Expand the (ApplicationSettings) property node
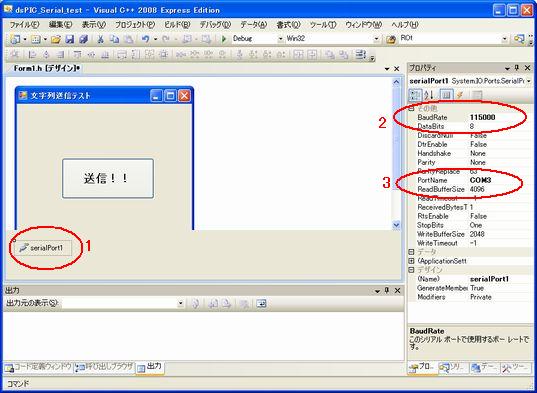Image resolution: width=537 pixels, height=393 pixels. click(x=412, y=261)
